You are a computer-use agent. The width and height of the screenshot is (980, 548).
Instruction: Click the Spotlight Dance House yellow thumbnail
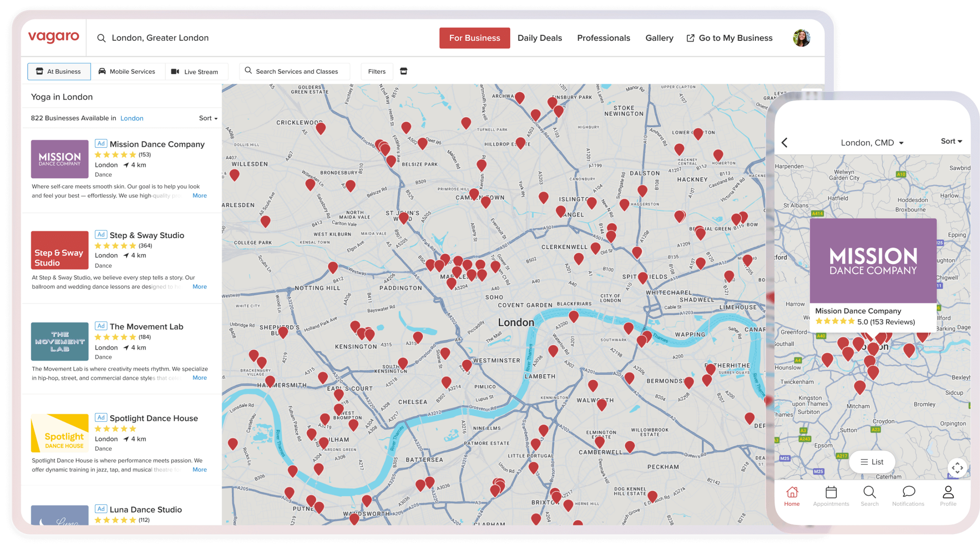pos(60,433)
